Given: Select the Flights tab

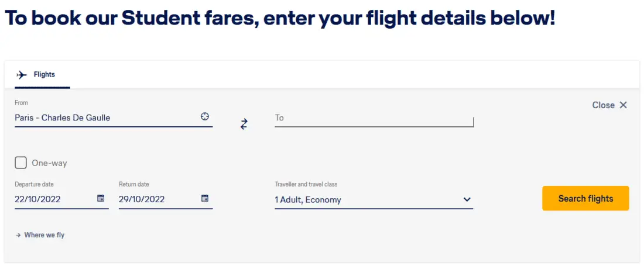Looking at the screenshot, I should point(44,75).
